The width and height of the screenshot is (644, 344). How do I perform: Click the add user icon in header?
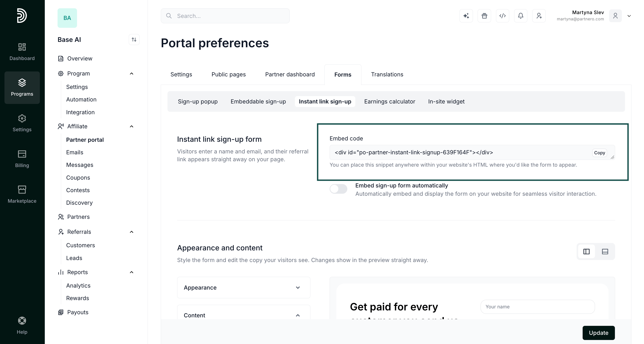tap(539, 16)
